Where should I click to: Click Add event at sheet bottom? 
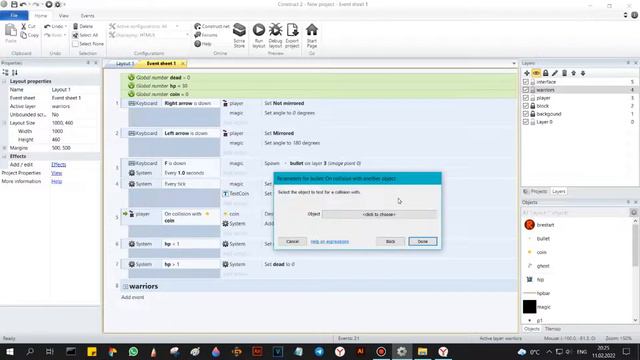133,297
